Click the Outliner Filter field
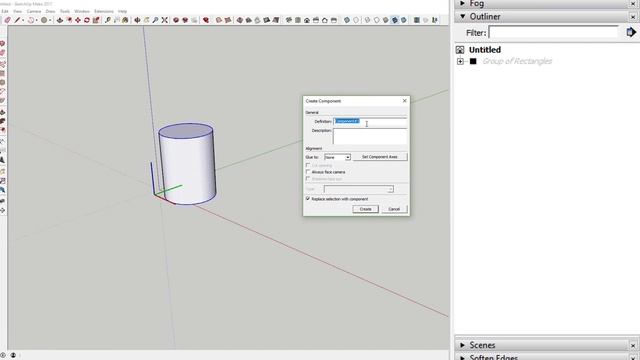This screenshot has width=640, height=360. (553, 32)
